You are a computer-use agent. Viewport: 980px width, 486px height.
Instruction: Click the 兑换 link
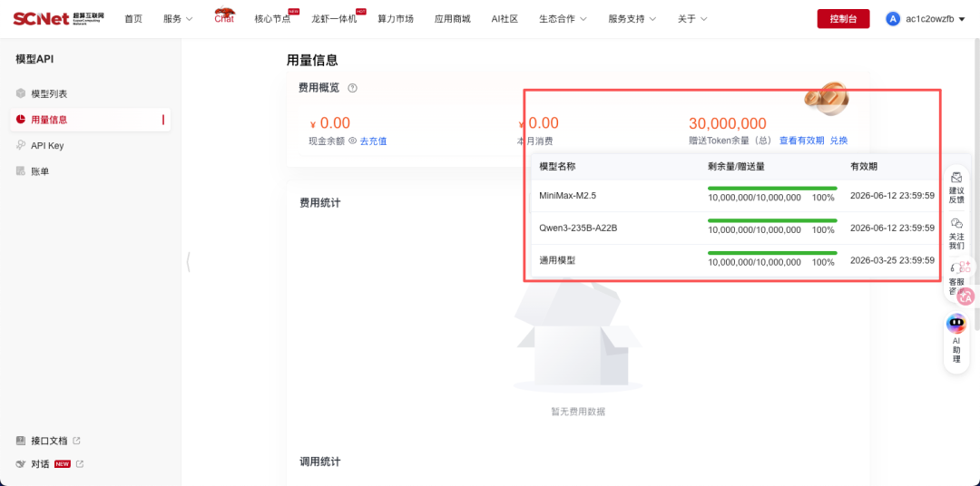[x=838, y=141]
